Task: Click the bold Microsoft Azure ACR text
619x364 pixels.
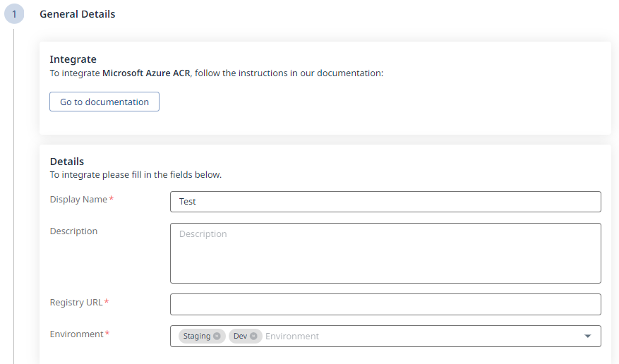Action: (x=146, y=73)
